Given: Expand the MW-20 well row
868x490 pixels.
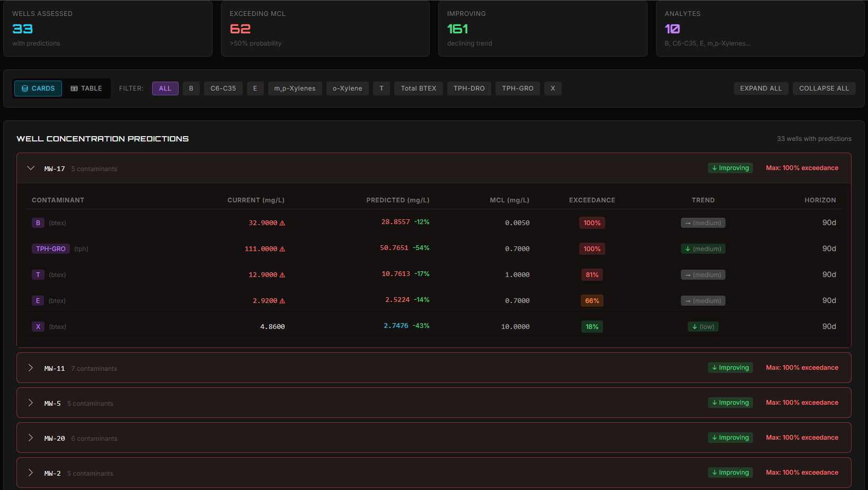Looking at the screenshot, I should tap(31, 438).
